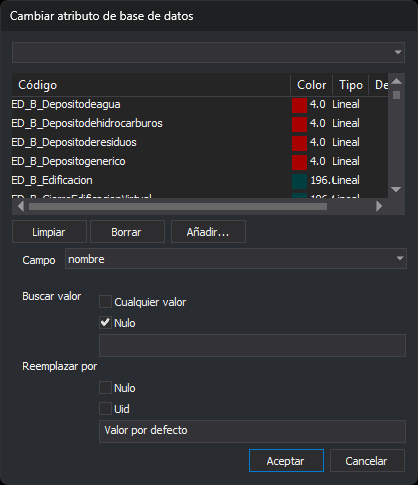Click the 4.0 value of ED_B_Depositodehidrocarburos
The width and height of the screenshot is (418, 485).
317,123
